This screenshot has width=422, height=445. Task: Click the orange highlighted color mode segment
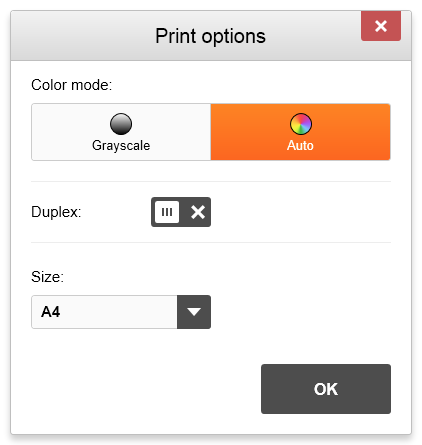tap(300, 132)
